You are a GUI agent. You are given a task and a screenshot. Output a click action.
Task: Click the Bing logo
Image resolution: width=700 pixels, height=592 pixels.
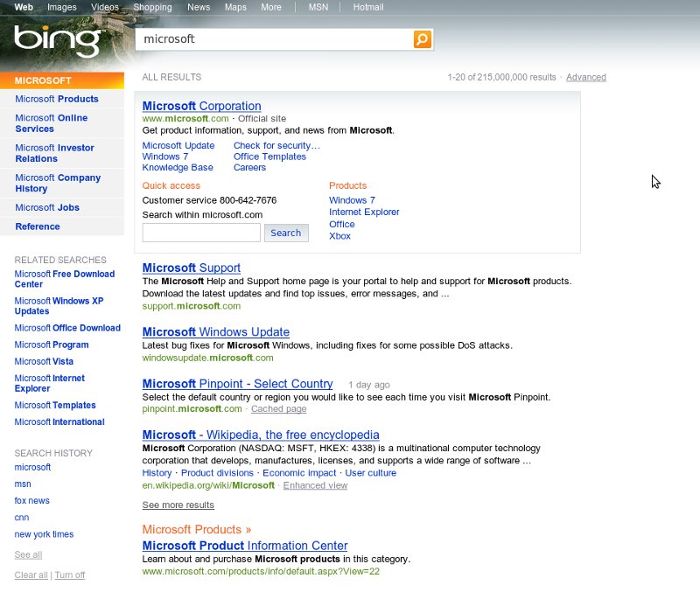tap(58, 41)
